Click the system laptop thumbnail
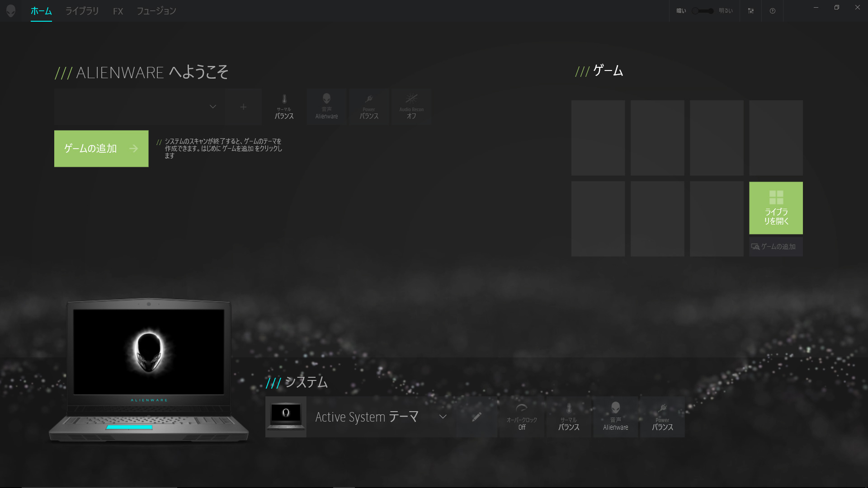 tap(286, 417)
